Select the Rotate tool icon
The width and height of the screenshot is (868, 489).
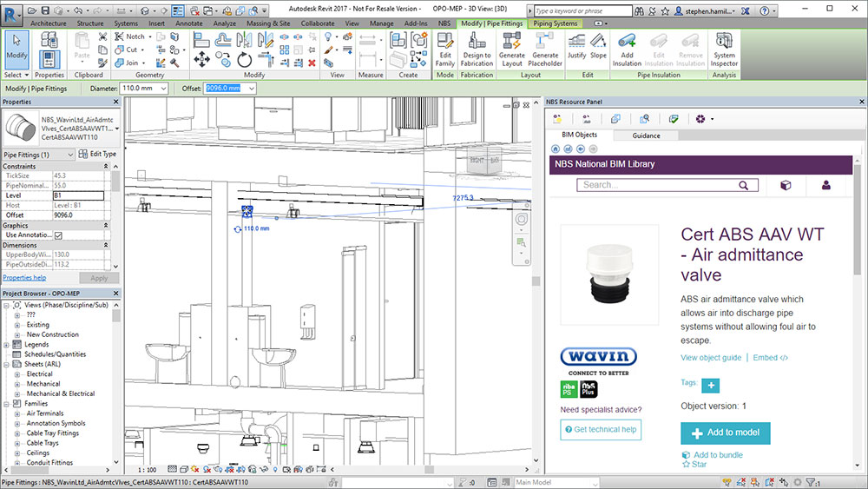click(244, 59)
